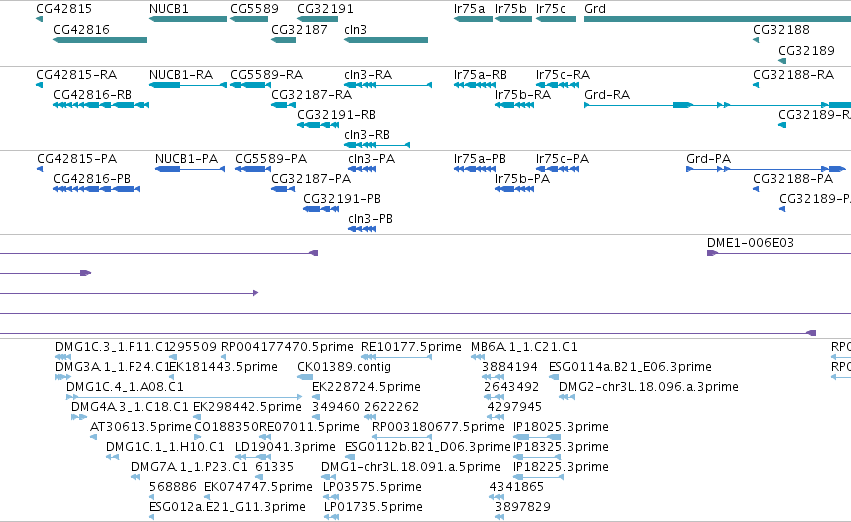Click the EK228724.5prime EST label

click(x=366, y=386)
